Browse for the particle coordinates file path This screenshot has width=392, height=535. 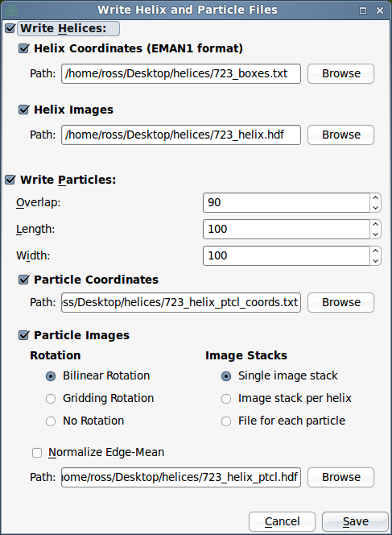pyautogui.click(x=340, y=302)
